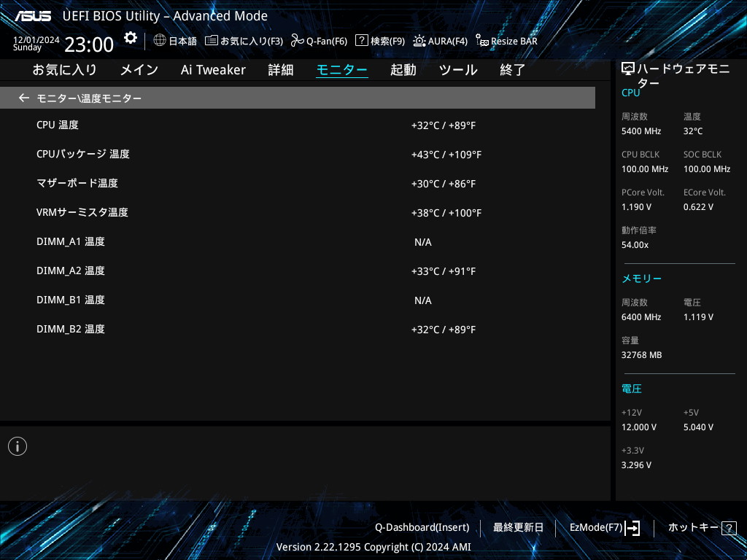The image size is (747, 560).
Task: Click the question mark search icon
Action: (x=362, y=40)
